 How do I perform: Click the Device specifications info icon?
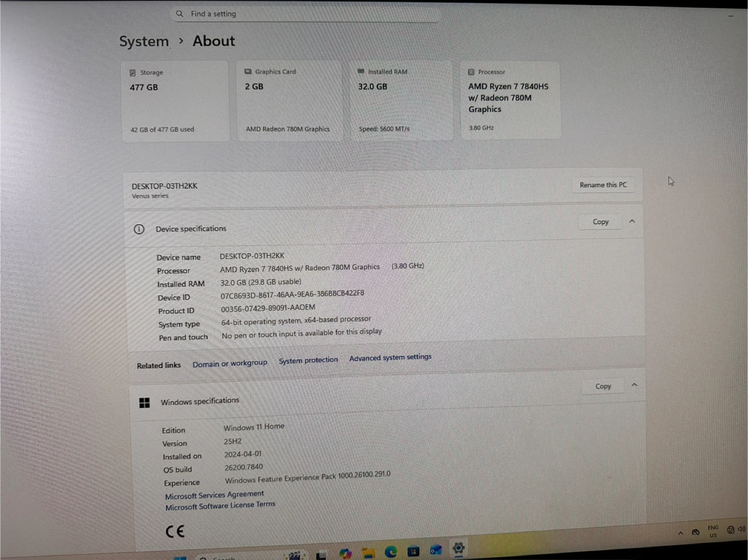tap(139, 229)
